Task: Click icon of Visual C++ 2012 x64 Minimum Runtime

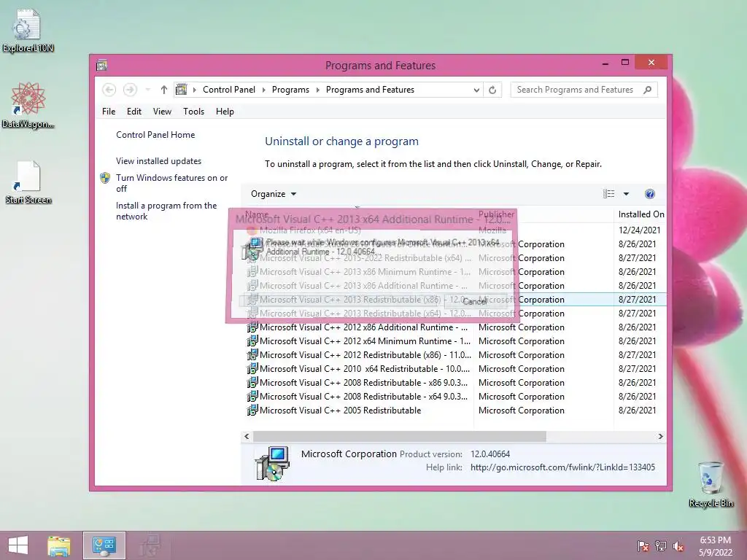Action: tap(252, 341)
